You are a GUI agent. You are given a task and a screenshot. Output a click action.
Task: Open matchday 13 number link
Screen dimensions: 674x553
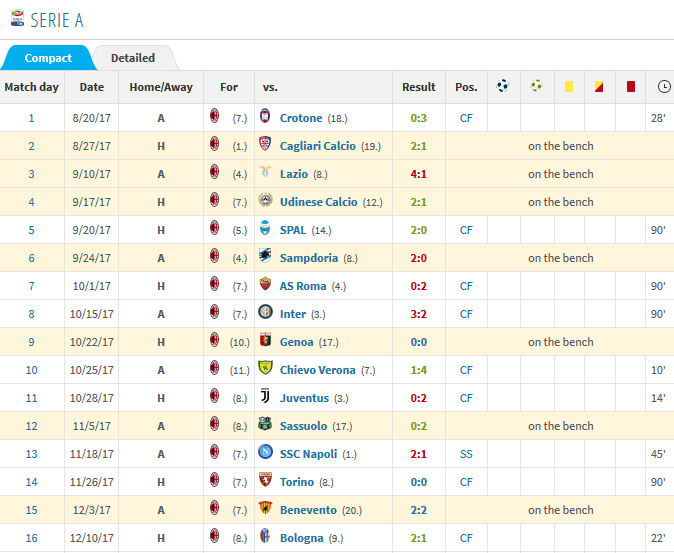[31, 454]
